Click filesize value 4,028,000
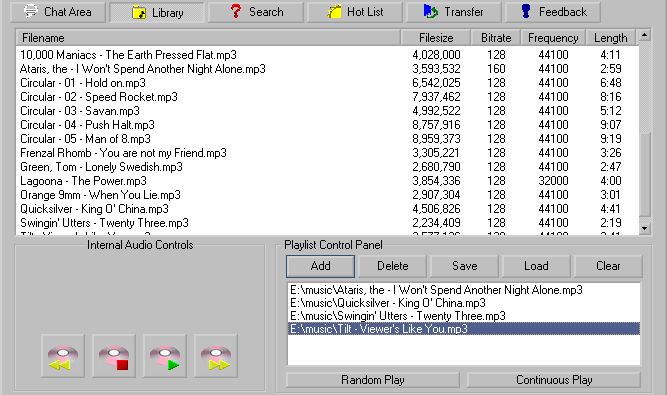 (x=436, y=55)
